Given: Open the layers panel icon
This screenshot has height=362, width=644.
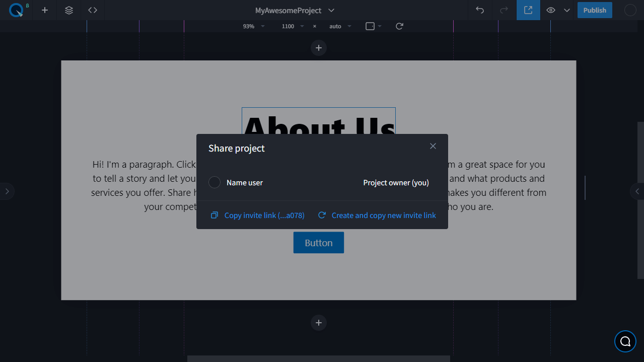Looking at the screenshot, I should click(x=69, y=10).
